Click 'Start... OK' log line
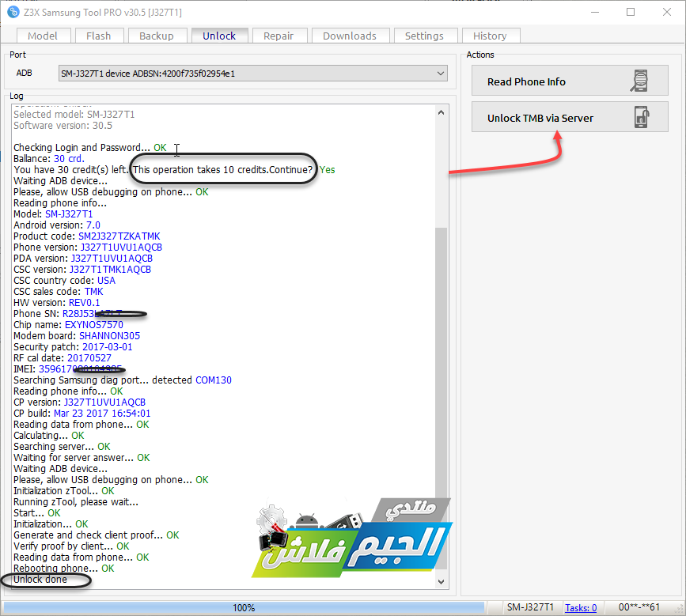Image resolution: width=686 pixels, height=616 pixels. (x=37, y=513)
